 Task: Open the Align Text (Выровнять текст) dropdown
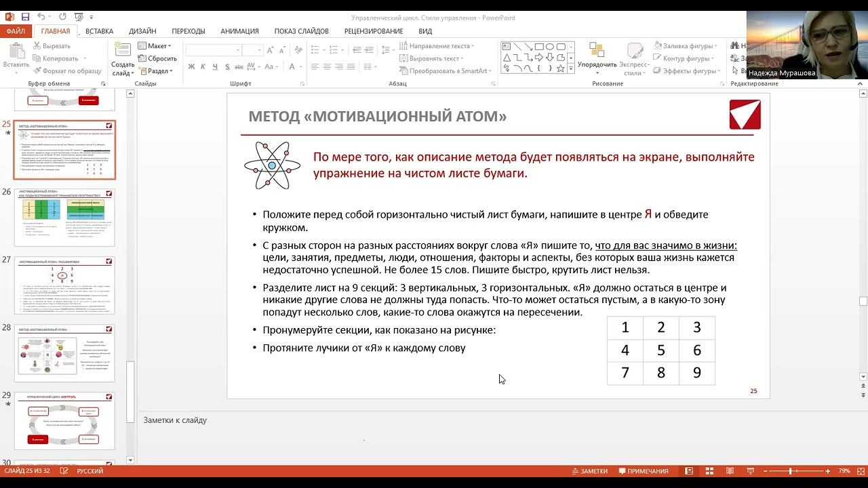point(433,58)
